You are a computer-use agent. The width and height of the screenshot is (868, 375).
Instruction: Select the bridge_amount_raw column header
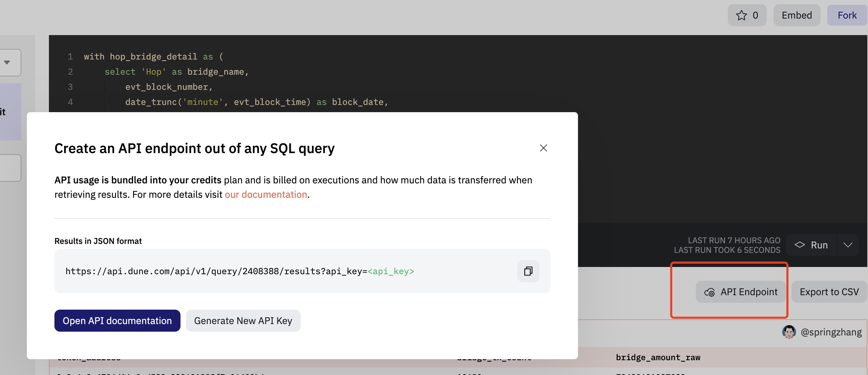point(658,357)
